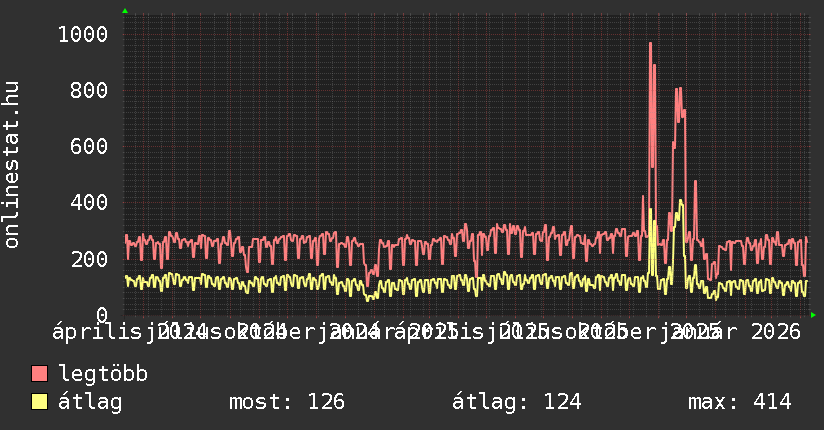Select the legtöbb legend label
Image resolution: width=824 pixels, height=430 pixels.
[x=103, y=375]
